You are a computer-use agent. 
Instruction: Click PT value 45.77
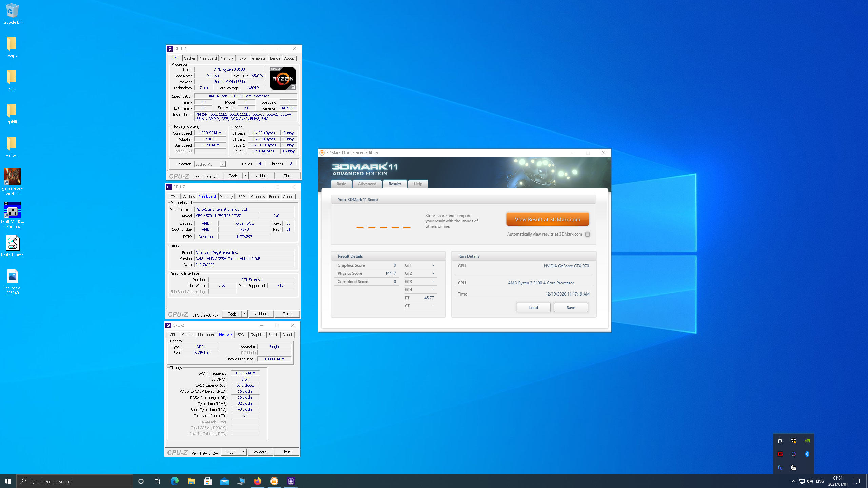(x=429, y=298)
